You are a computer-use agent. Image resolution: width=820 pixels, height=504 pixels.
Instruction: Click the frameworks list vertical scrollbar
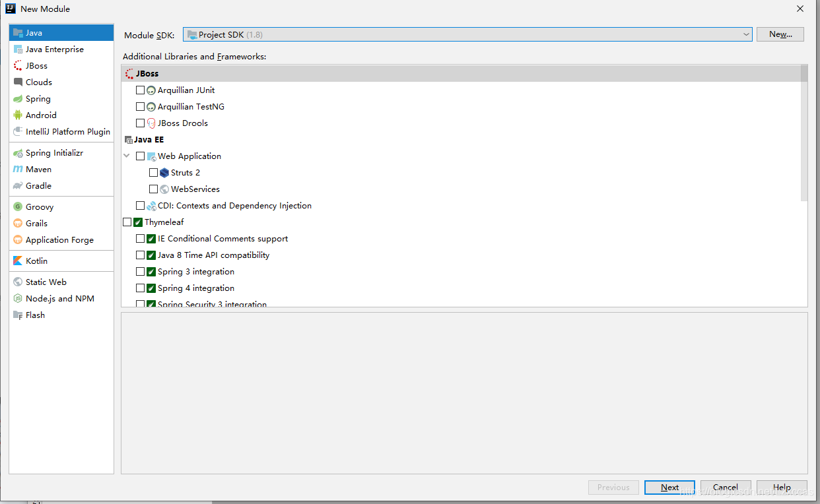[x=803, y=133]
